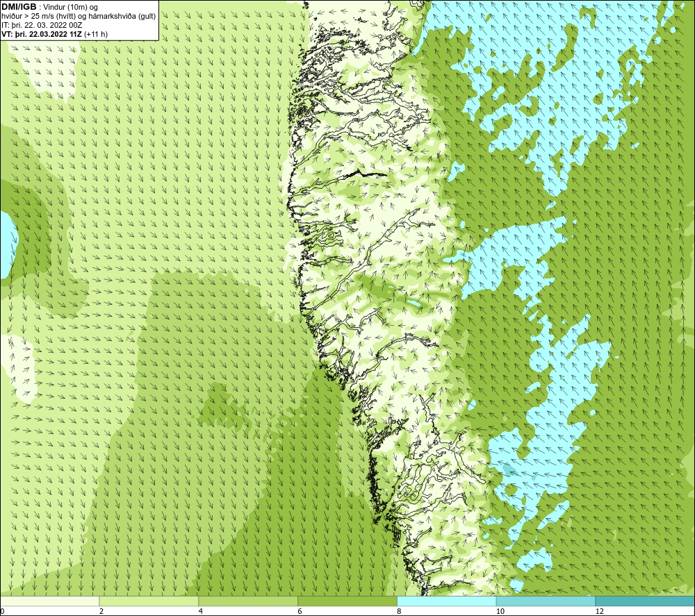This screenshot has height=616, width=695.
Task: Click the scale label "10"
Action: coord(500,612)
